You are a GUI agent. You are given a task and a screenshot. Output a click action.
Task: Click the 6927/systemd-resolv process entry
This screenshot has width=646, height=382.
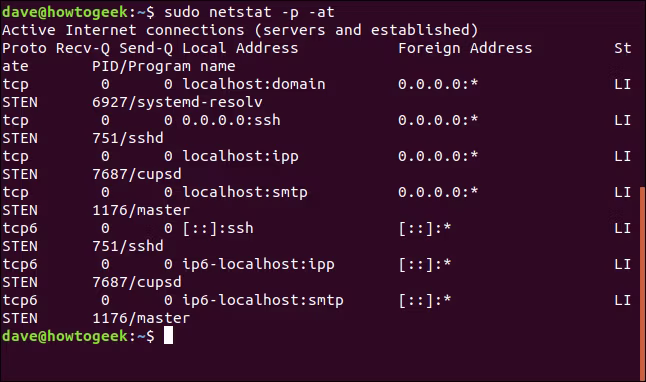[x=177, y=102]
